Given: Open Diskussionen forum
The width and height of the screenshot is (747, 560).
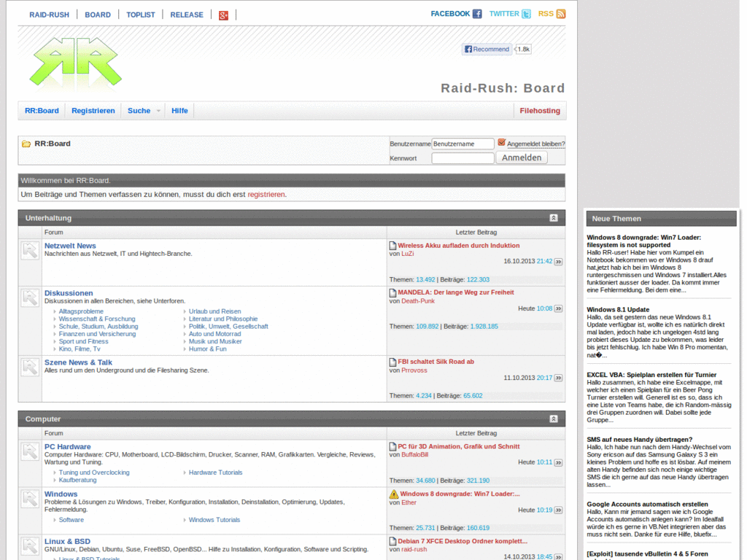Looking at the screenshot, I should coord(69,293).
